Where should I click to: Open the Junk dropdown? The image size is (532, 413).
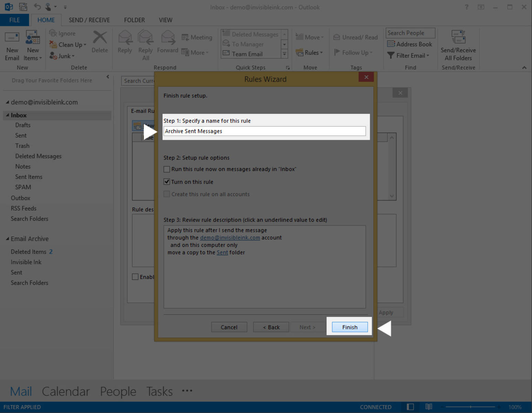click(62, 56)
